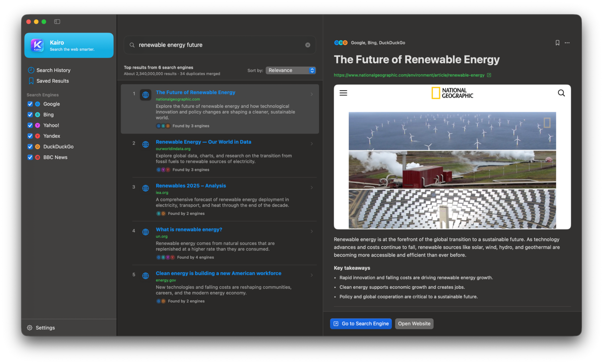This screenshot has height=364, width=603.
Task: Click the Open Website button
Action: 414,324
